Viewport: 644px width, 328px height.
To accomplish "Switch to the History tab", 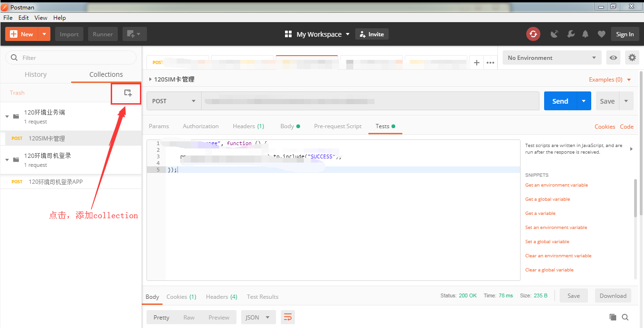I will [36, 74].
